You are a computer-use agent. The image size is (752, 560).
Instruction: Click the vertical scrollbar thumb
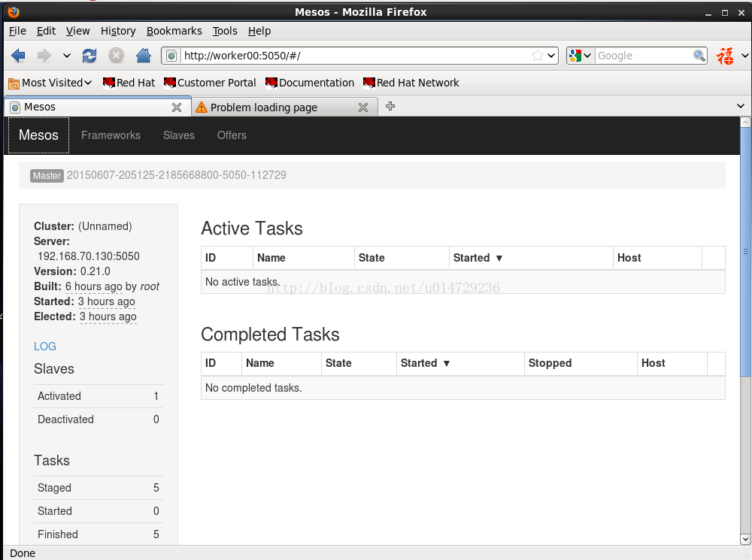tap(745, 252)
